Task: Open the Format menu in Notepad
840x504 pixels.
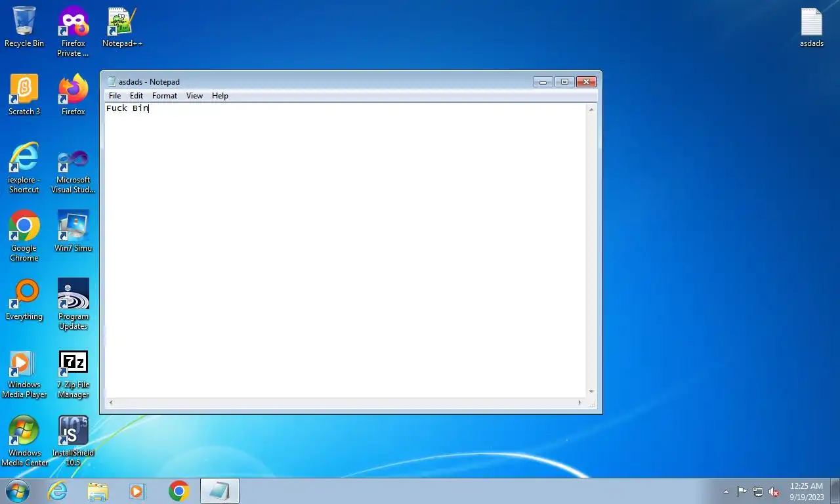Action: click(165, 96)
